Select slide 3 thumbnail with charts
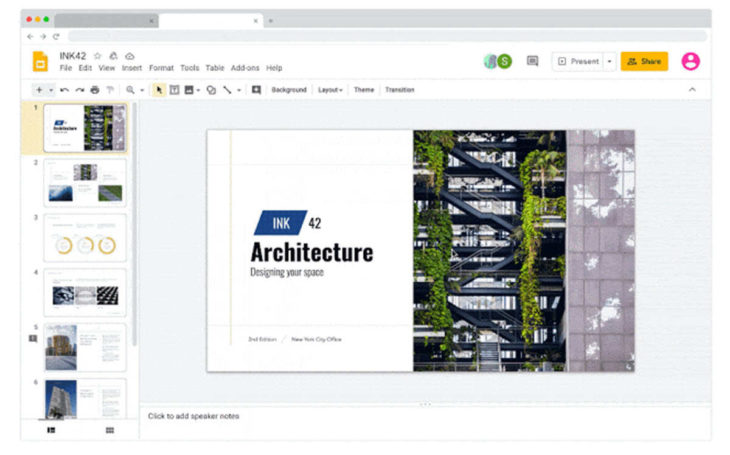This screenshot has width=730, height=455. [85, 237]
